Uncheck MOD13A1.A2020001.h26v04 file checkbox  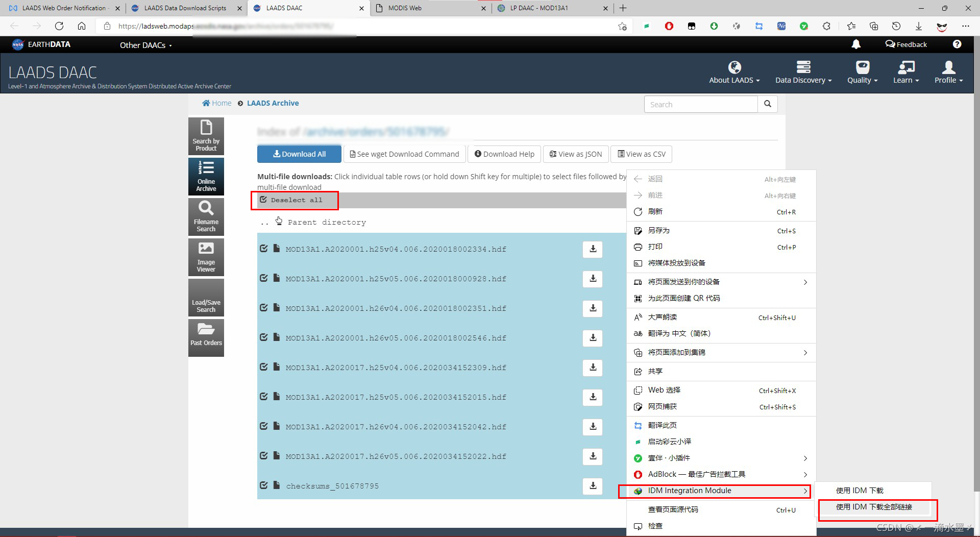pyautogui.click(x=264, y=308)
